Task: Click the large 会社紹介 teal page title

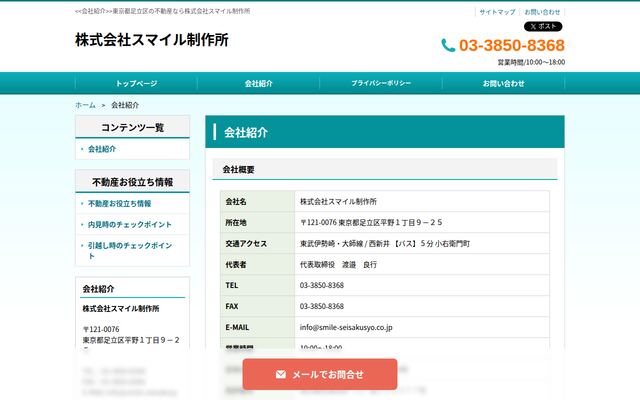Action: click(246, 132)
